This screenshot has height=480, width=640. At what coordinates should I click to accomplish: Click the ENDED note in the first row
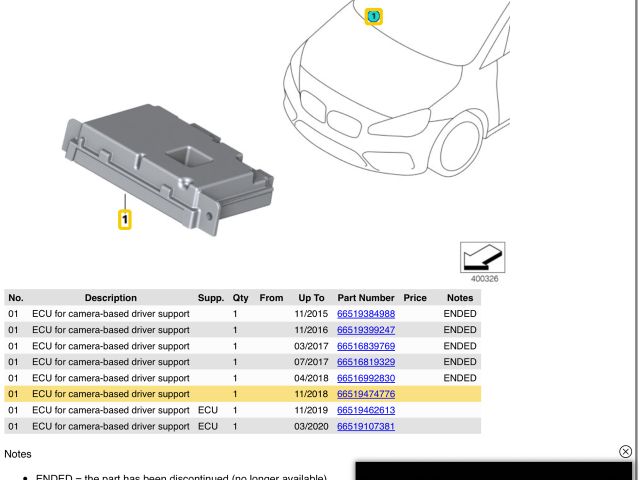459,314
